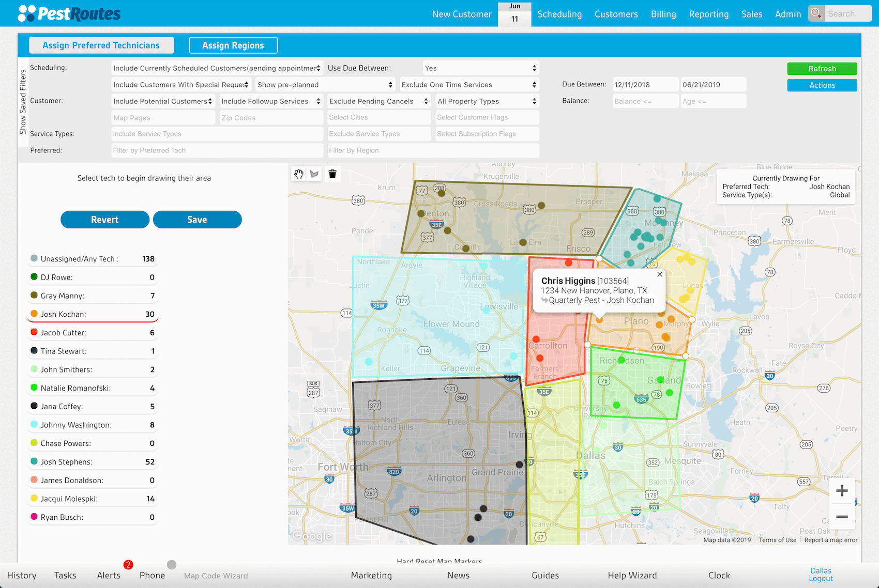The image size is (879, 588).
Task: Open the Reporting menu
Action: tap(708, 14)
